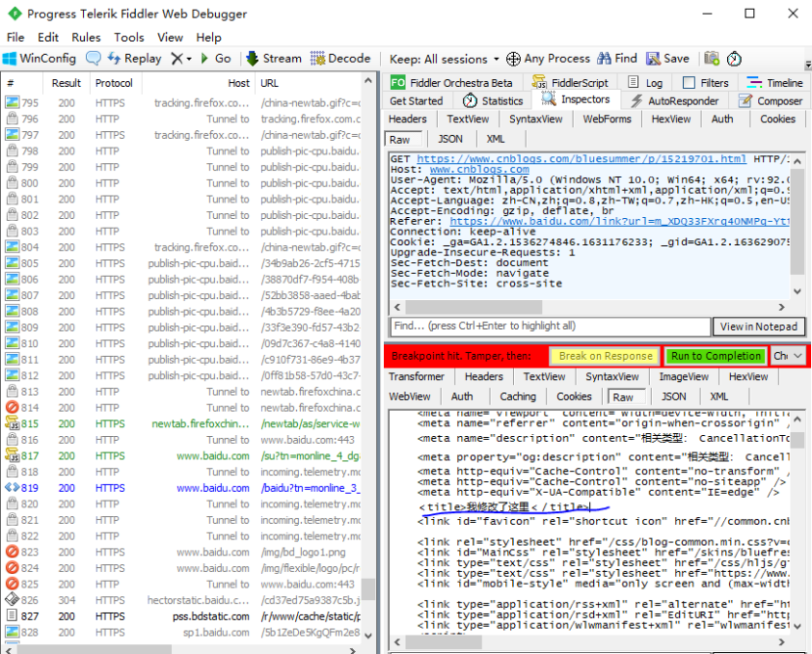The image size is (812, 654).
Task: Select the response Caching tab
Action: click(518, 397)
